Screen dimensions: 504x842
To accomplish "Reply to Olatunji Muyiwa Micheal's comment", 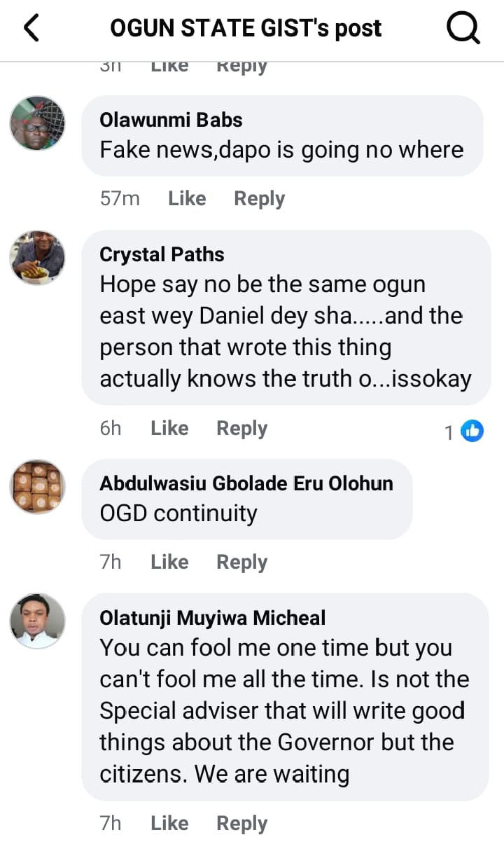I will click(x=241, y=824).
